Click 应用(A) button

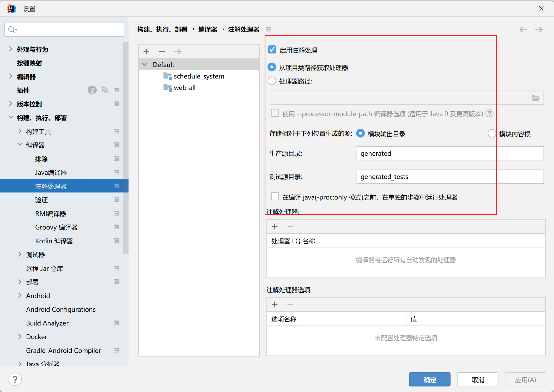click(x=525, y=379)
